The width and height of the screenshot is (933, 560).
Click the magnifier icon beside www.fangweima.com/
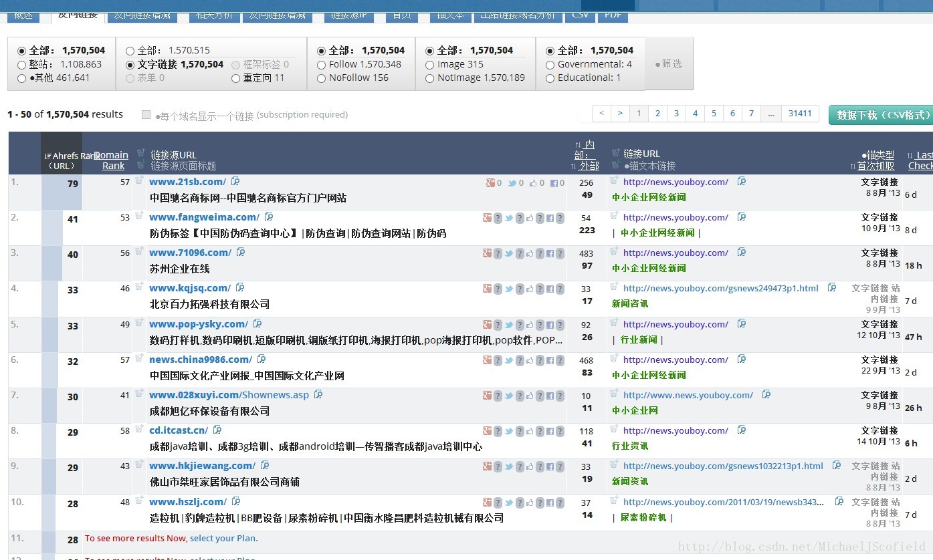[x=269, y=217]
